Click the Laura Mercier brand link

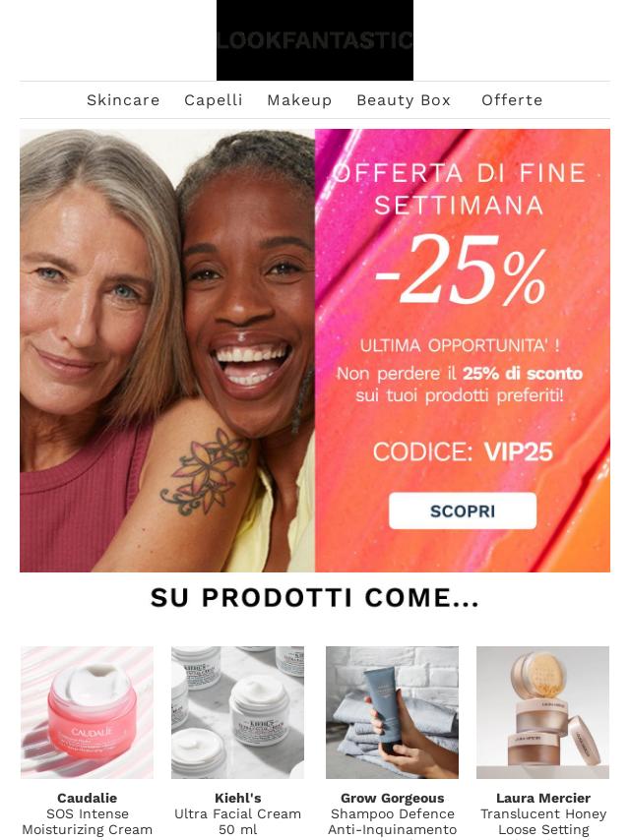543,798
